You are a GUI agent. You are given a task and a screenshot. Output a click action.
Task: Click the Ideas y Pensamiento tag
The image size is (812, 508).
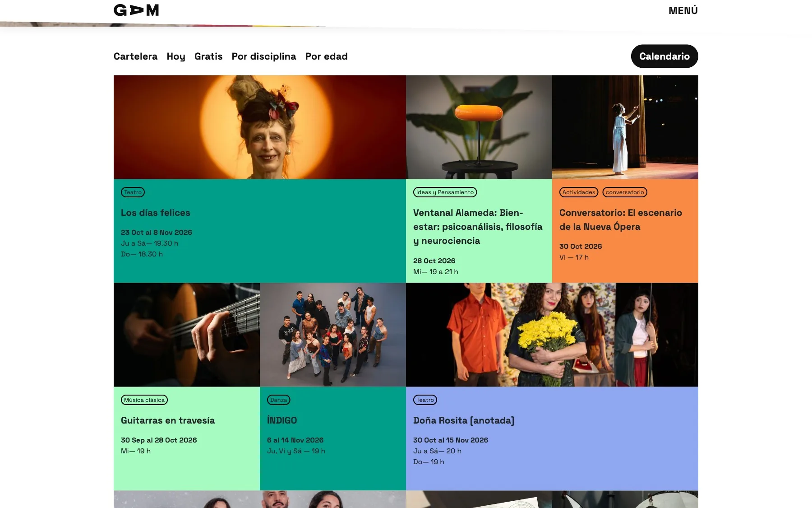pos(445,192)
